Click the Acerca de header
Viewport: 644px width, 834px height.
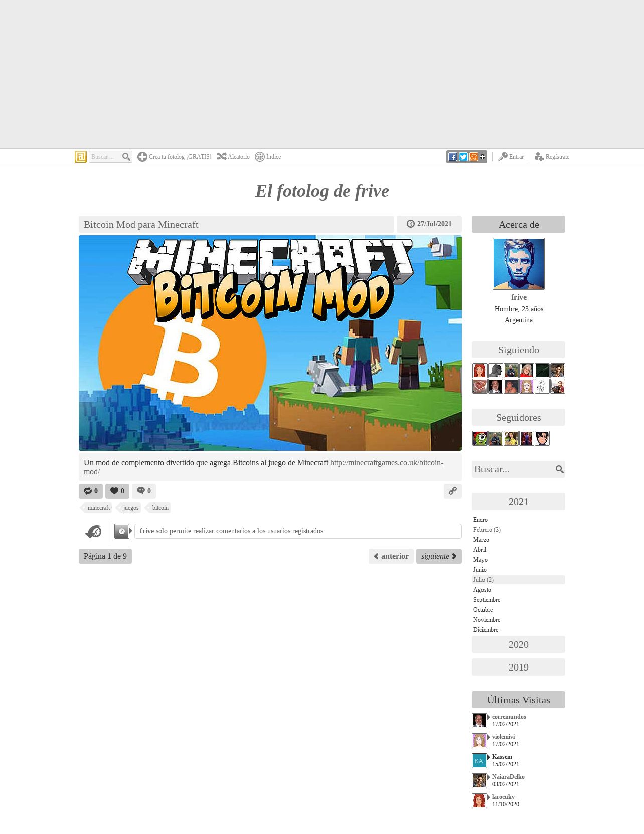coord(519,224)
